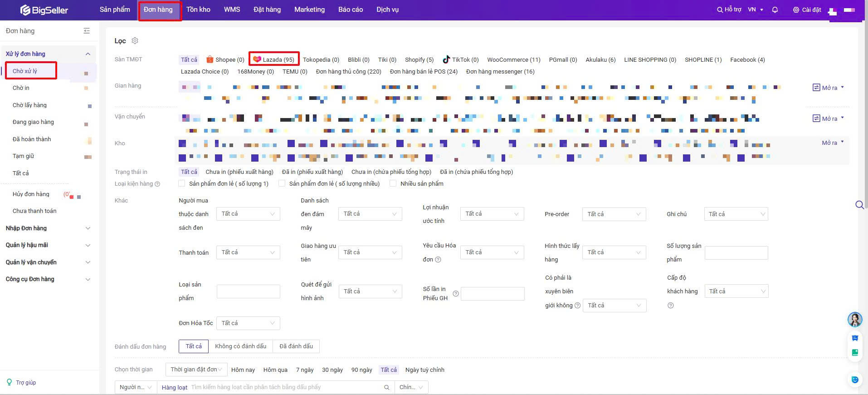Switch to the Tồn kho menu
The height and width of the screenshot is (395, 868).
[x=198, y=10]
